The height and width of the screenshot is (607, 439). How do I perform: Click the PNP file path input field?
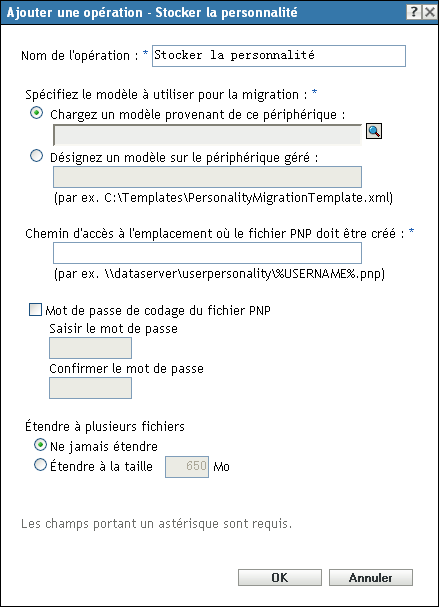(x=207, y=253)
